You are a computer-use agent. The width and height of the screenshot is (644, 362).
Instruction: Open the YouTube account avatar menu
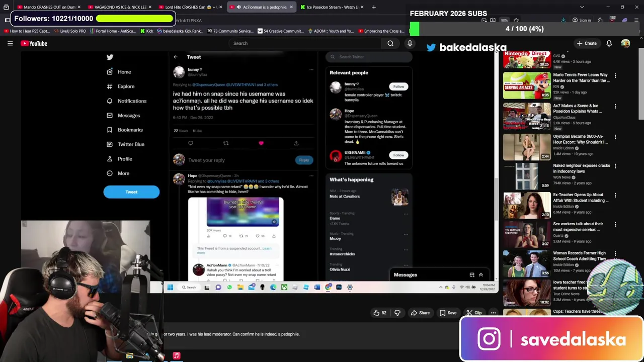point(625,44)
